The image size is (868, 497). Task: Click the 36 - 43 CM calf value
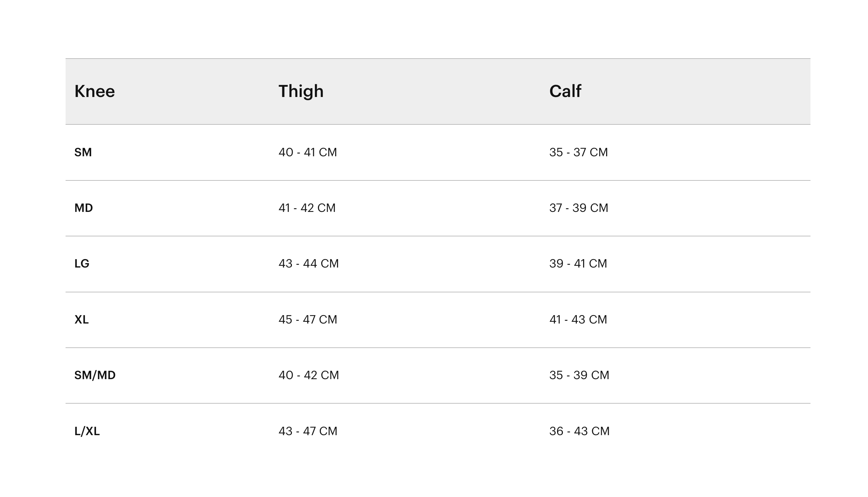pyautogui.click(x=579, y=431)
